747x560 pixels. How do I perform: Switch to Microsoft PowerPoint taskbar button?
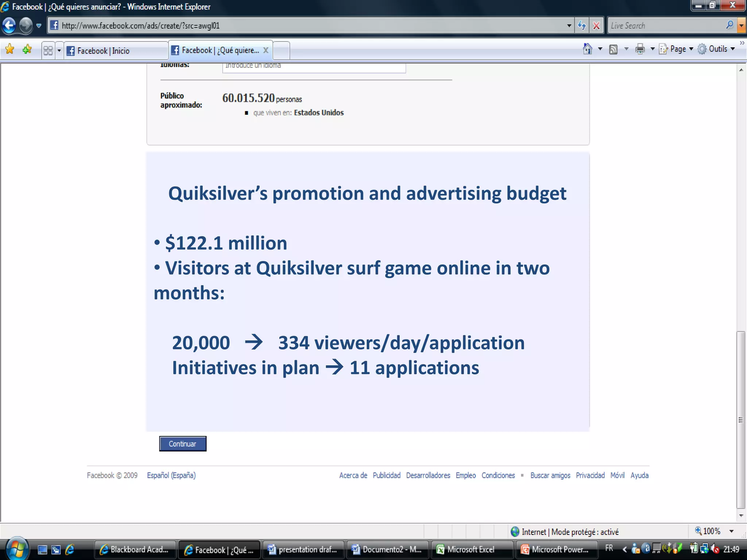tap(557, 549)
